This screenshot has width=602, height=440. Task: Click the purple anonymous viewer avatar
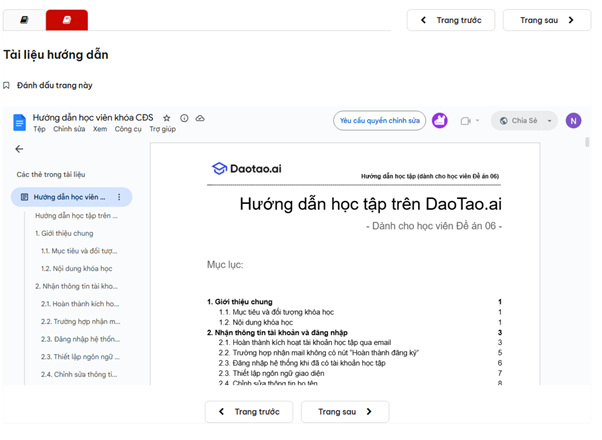click(440, 121)
